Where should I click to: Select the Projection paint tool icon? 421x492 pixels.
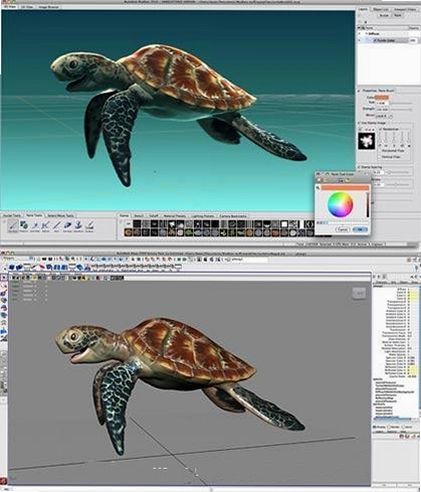point(24,225)
